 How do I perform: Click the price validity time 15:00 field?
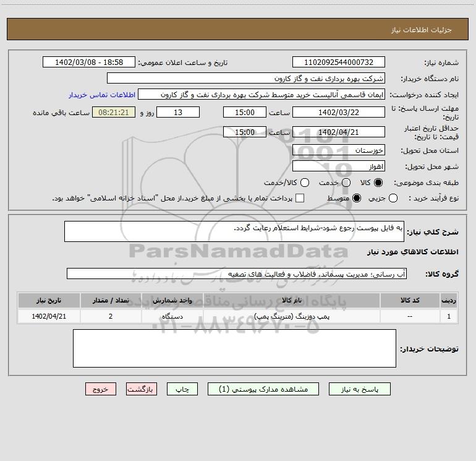click(245, 132)
